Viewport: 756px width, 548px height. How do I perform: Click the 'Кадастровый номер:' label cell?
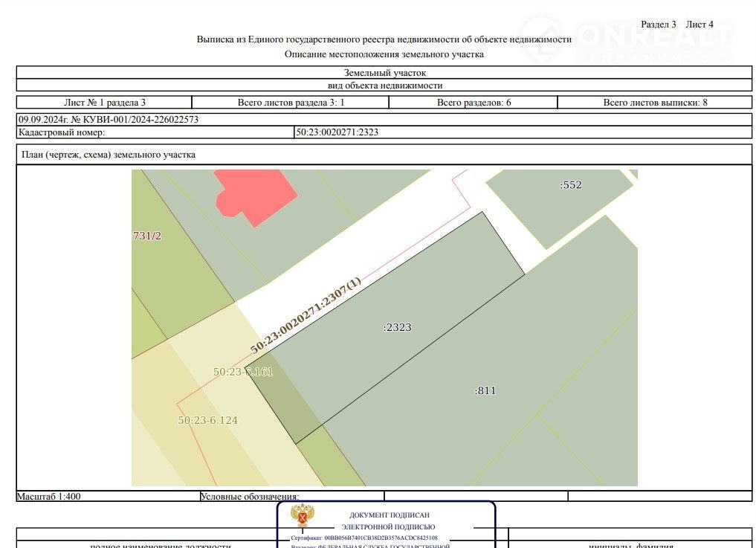[x=62, y=132]
